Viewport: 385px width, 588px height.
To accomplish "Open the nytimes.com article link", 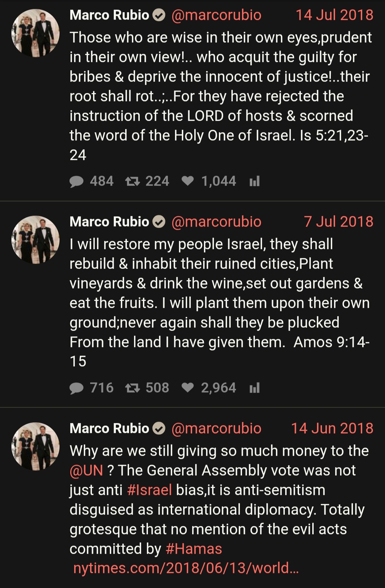I will [186, 568].
